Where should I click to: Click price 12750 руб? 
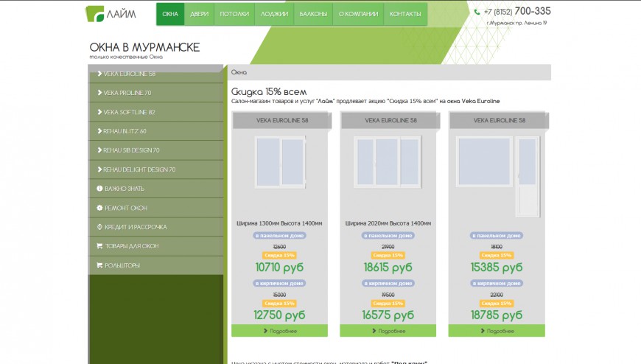280,315
